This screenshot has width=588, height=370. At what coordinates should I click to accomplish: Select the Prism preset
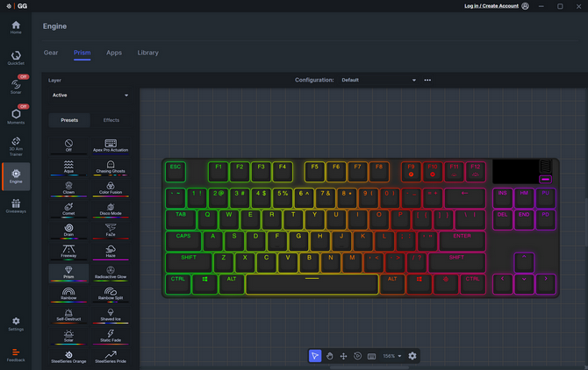click(x=68, y=273)
